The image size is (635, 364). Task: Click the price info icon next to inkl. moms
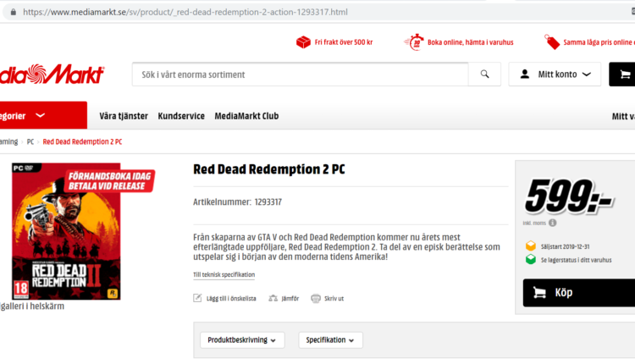pyautogui.click(x=552, y=223)
